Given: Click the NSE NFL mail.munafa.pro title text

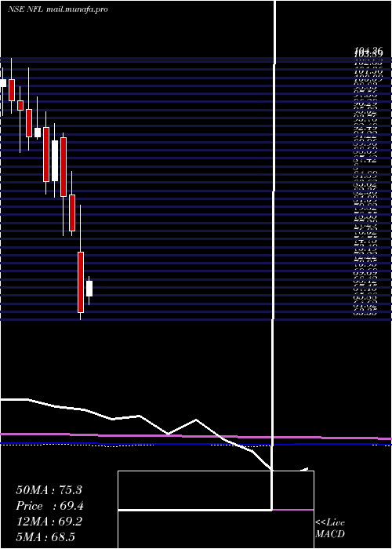Looking at the screenshot, I should point(58,9).
